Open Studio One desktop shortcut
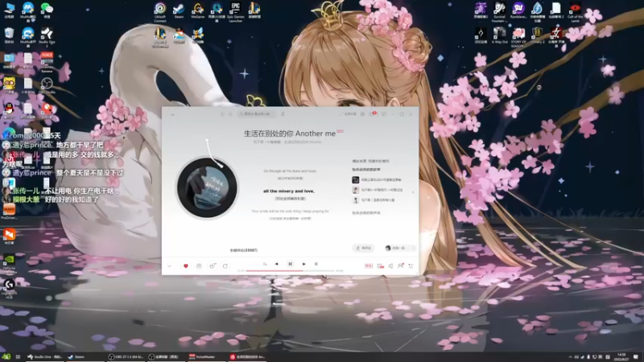Image resolution: width=644 pixels, height=362 pixels. click(47, 37)
